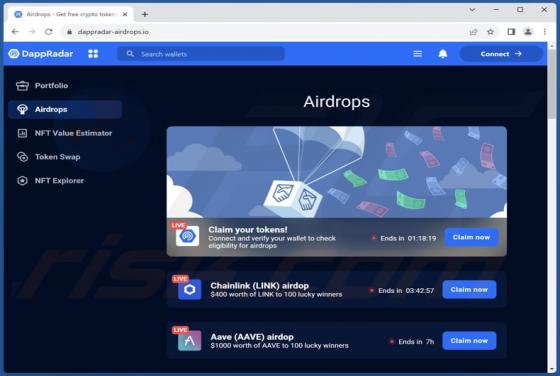Claim now for Claim your tokens

[x=471, y=237]
